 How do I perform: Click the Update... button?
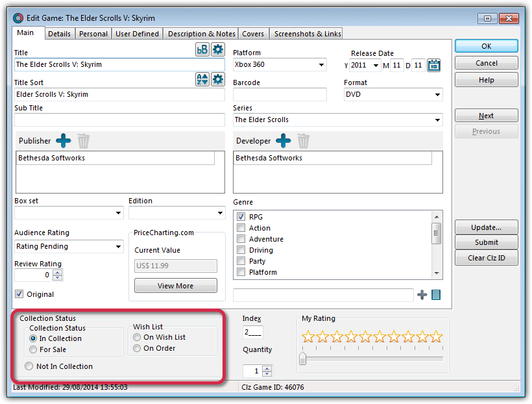coord(486,227)
